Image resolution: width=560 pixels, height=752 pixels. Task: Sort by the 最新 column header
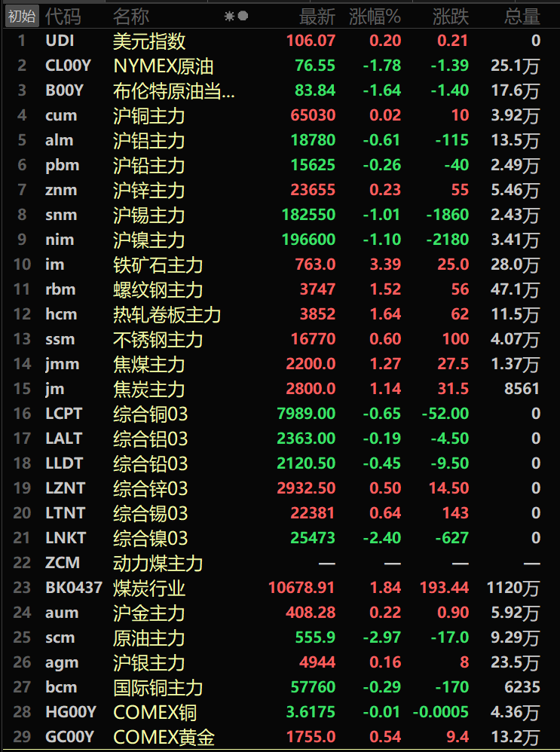(317, 17)
